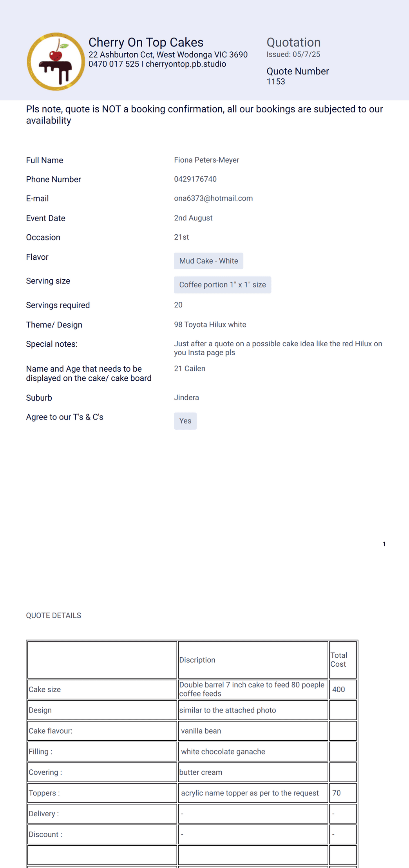Click the quote number 1153

[276, 81]
